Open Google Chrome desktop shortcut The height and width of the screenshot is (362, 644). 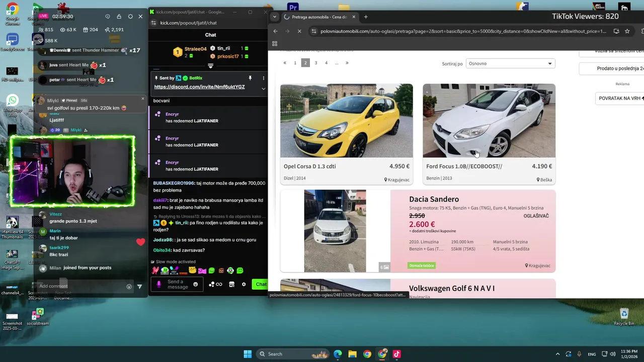click(x=13, y=14)
